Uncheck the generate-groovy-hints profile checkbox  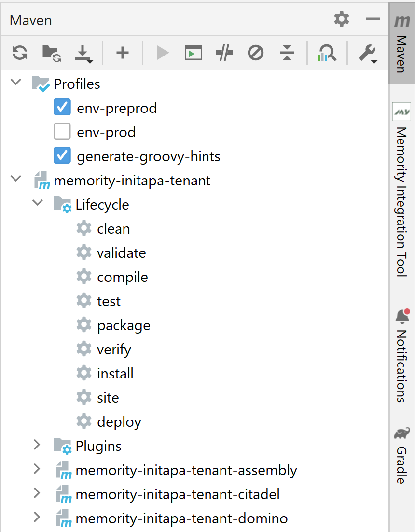[x=62, y=156]
